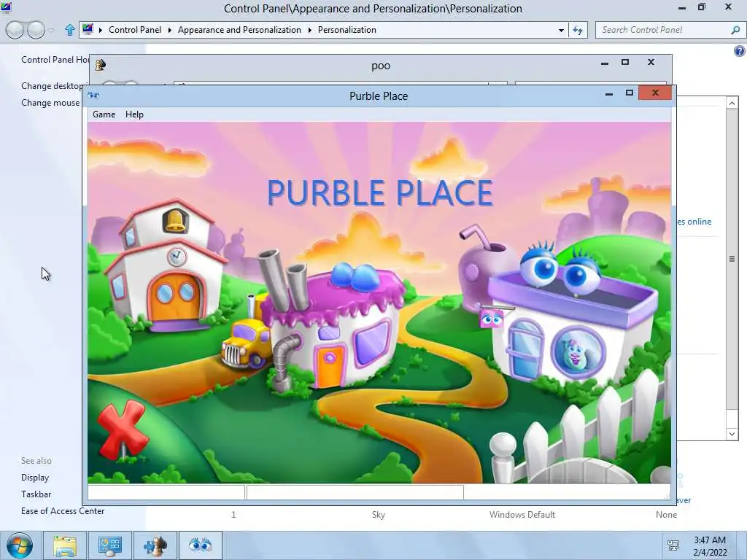Click the themes list scroll up arrow
Viewport: 747px width, 560px height.
click(x=732, y=103)
